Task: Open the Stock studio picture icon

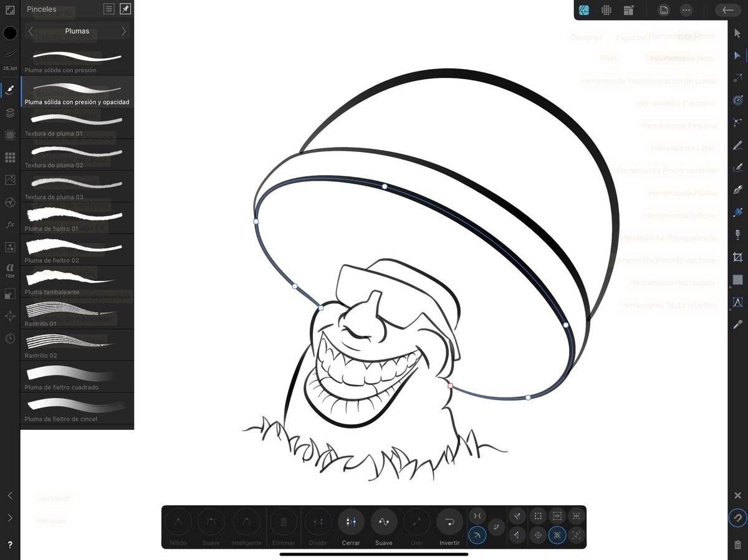Action: (10, 180)
